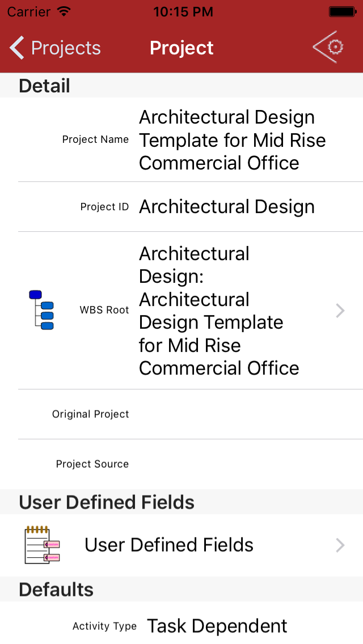
Task: Tap the back arrow chevron icon
Action: pos(17,48)
